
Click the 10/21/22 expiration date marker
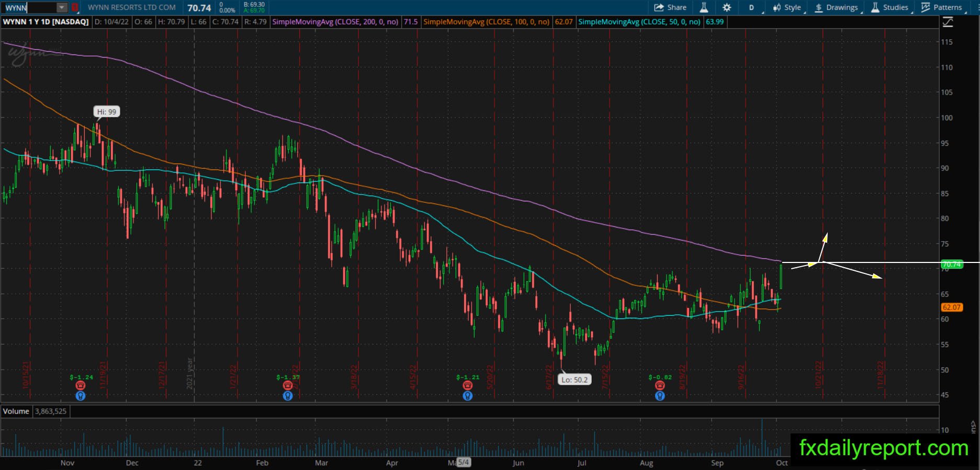819,374
